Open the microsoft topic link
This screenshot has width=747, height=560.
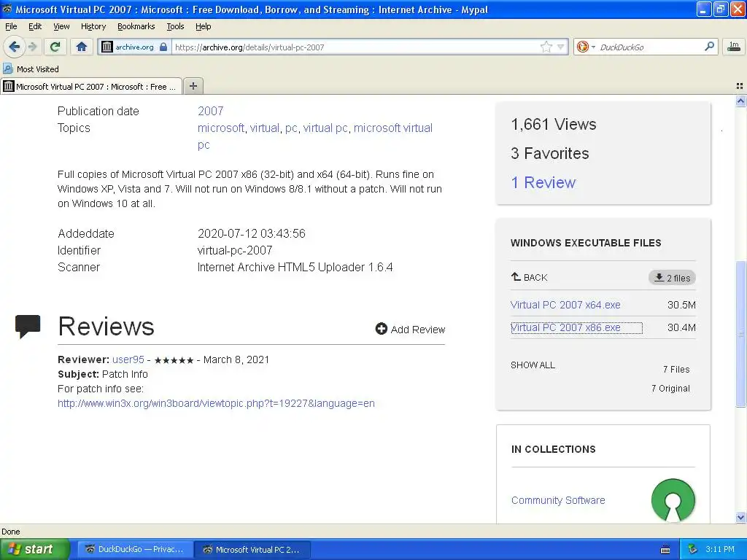point(220,128)
